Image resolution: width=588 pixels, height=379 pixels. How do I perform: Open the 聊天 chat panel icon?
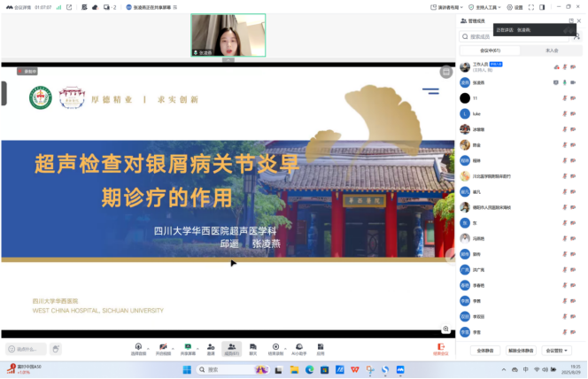pos(252,346)
